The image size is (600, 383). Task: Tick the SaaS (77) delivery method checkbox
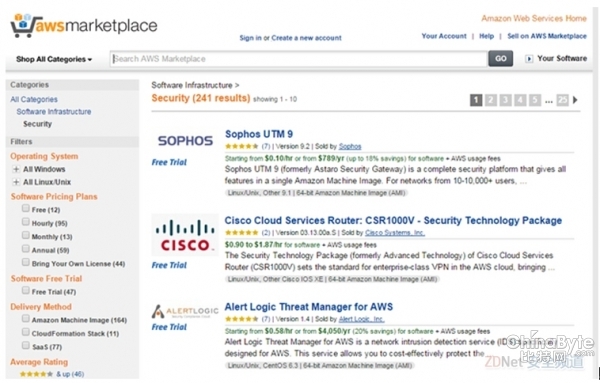click(x=26, y=345)
